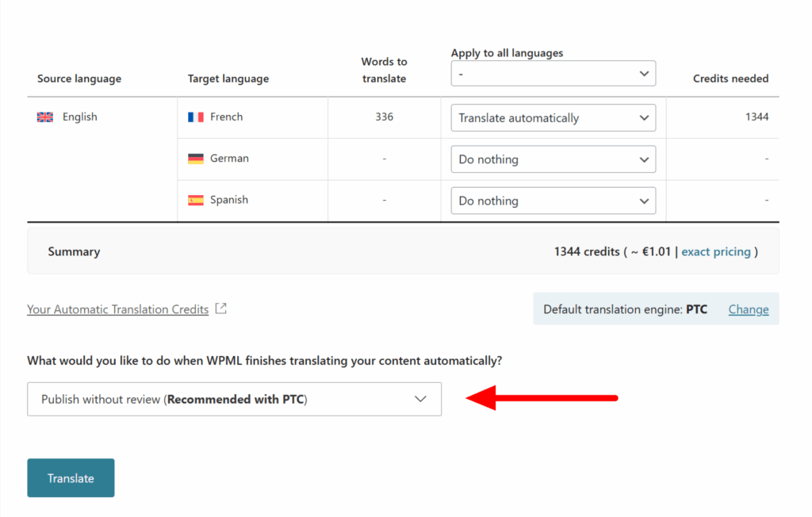This screenshot has width=812, height=517.
Task: Click the Change link for the translation engine
Action: point(748,309)
